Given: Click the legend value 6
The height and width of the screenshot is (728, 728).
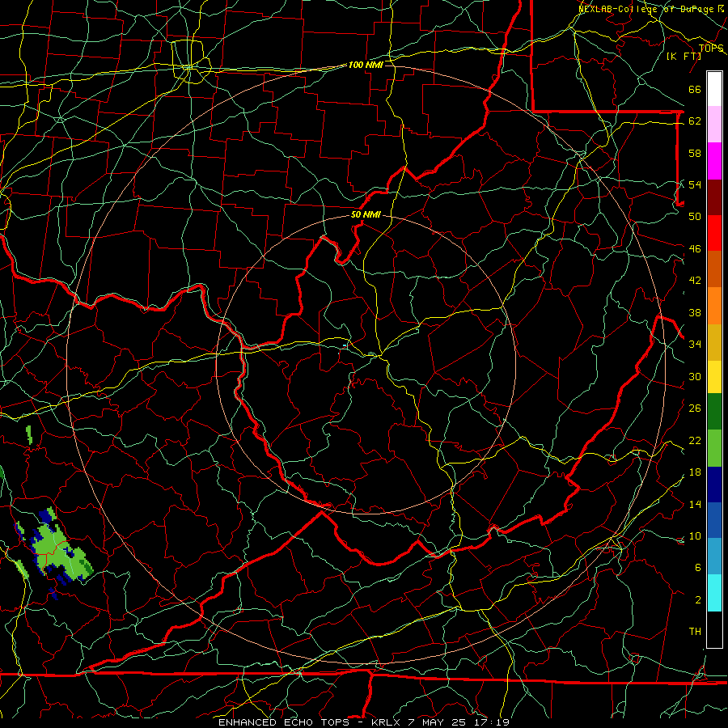Looking at the screenshot, I should [697, 568].
